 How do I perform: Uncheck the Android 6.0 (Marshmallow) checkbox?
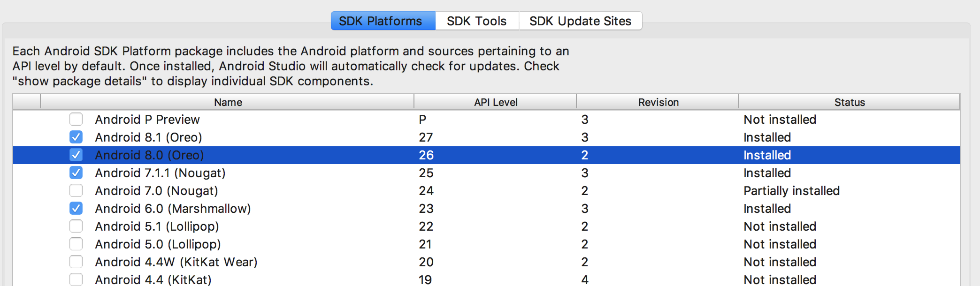point(76,208)
